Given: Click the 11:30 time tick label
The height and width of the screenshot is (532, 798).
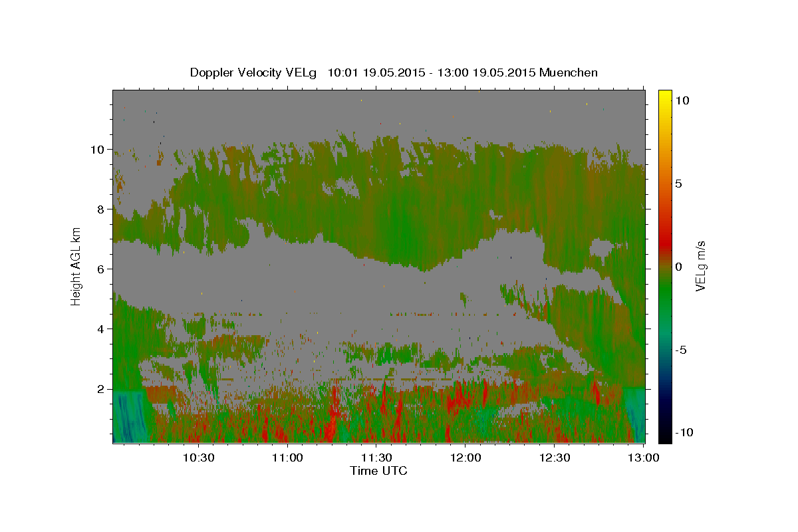Looking at the screenshot, I should [376, 458].
